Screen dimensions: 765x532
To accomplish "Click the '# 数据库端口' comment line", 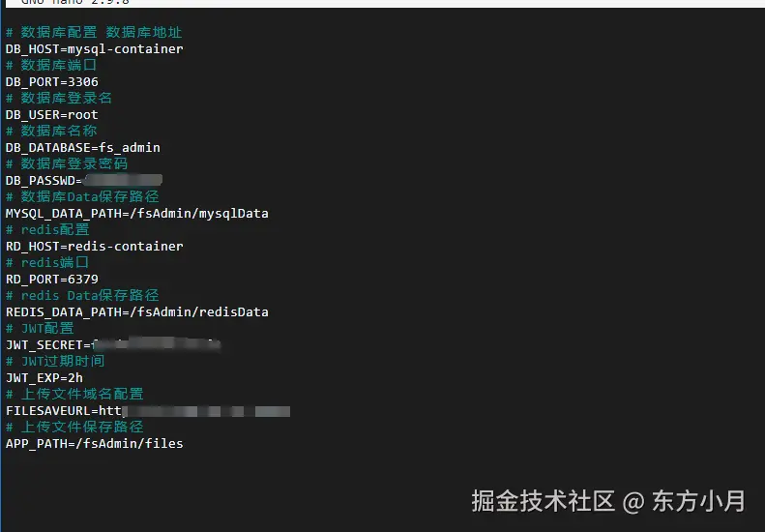I will [50, 65].
